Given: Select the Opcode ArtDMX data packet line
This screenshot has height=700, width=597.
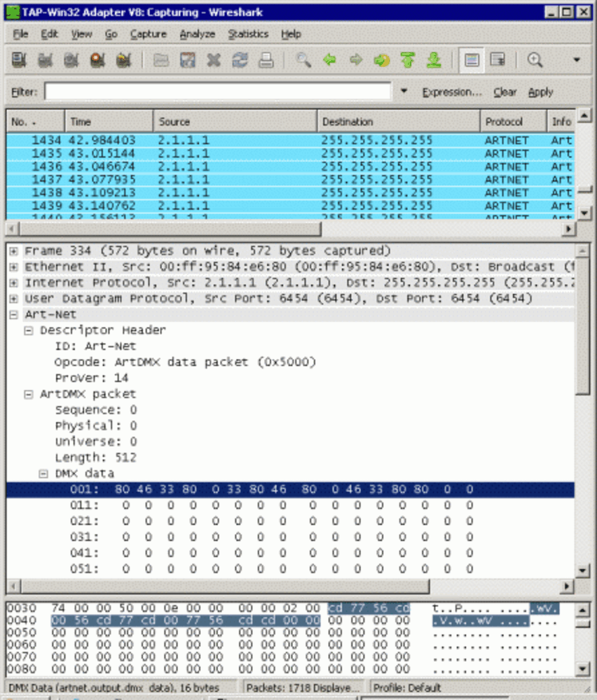Looking at the screenshot, I should pyautogui.click(x=185, y=362).
